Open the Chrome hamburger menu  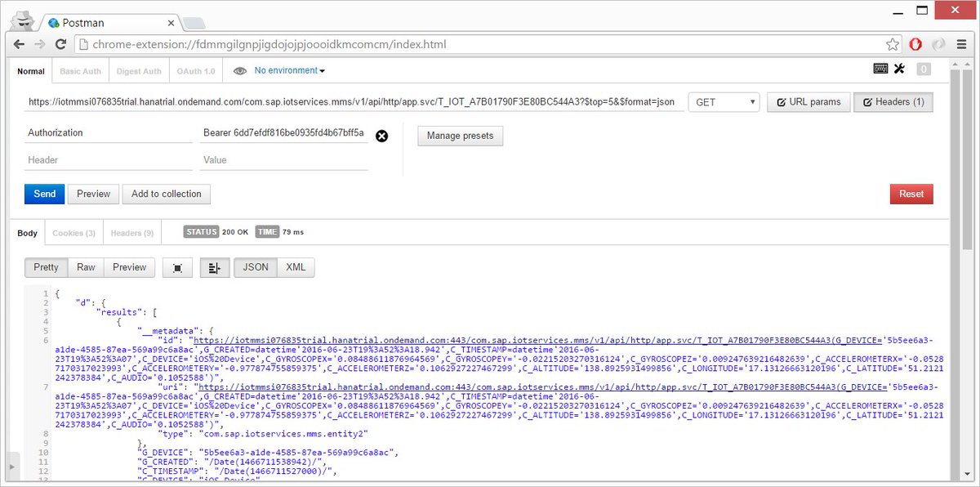pyautogui.click(x=961, y=44)
